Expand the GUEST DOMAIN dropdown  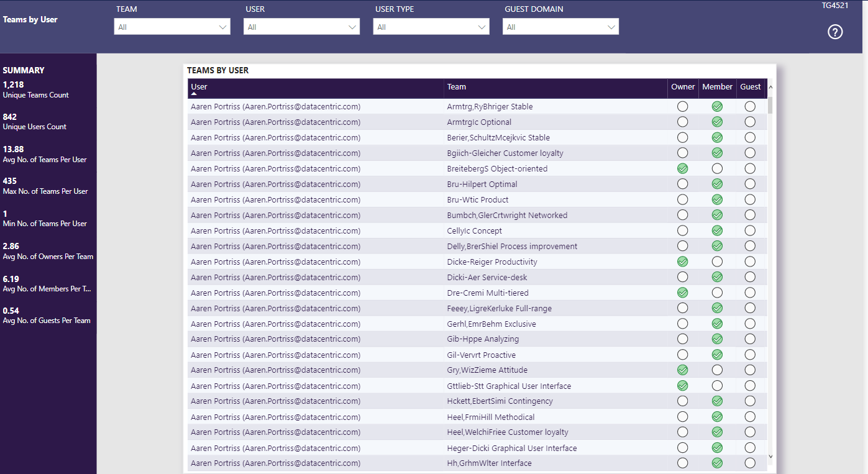(560, 27)
